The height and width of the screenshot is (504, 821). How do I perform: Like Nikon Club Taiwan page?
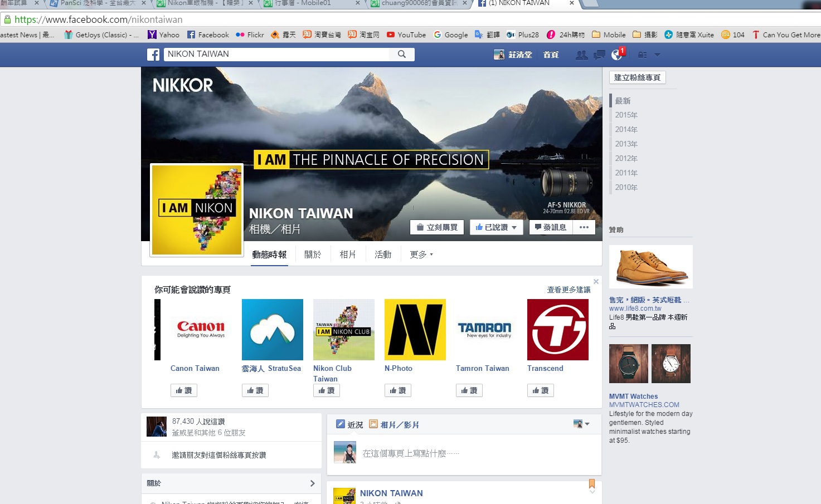[327, 390]
